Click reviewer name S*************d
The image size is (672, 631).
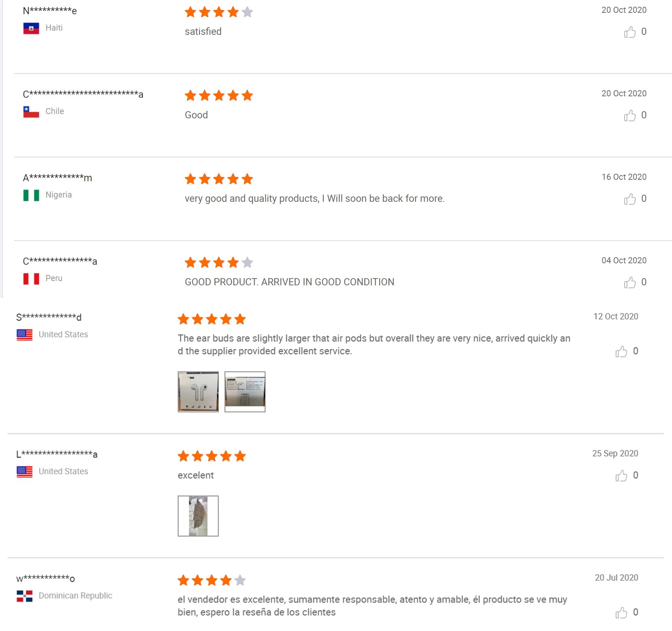[49, 317]
